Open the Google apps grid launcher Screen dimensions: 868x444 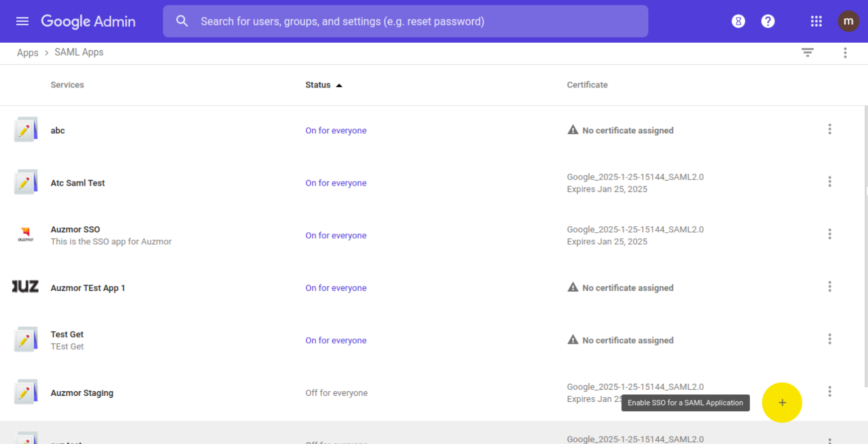[x=816, y=21]
